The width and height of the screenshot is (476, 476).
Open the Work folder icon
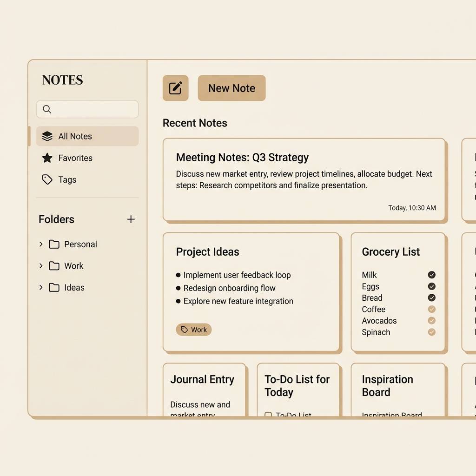pos(54,265)
